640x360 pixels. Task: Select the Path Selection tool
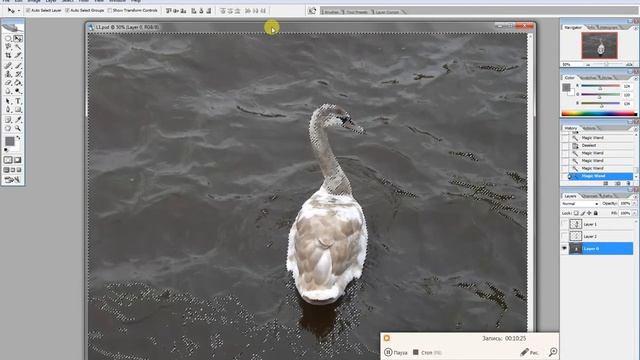pyautogui.click(x=8, y=101)
